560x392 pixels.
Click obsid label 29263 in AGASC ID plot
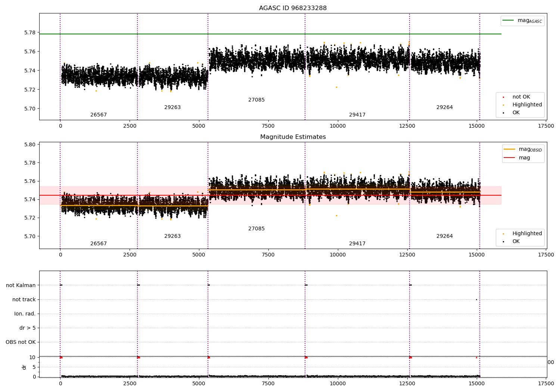(x=172, y=108)
